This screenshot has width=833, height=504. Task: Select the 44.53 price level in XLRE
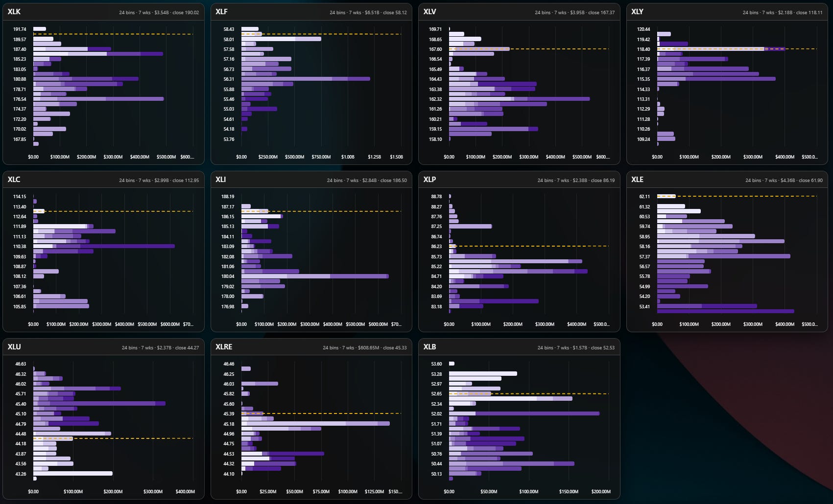click(229, 454)
